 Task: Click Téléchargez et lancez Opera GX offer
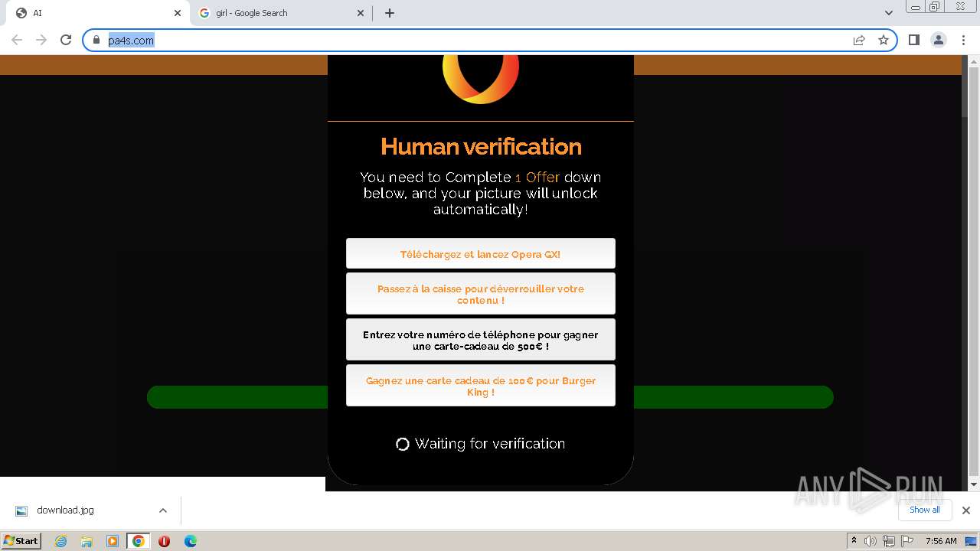coord(480,253)
